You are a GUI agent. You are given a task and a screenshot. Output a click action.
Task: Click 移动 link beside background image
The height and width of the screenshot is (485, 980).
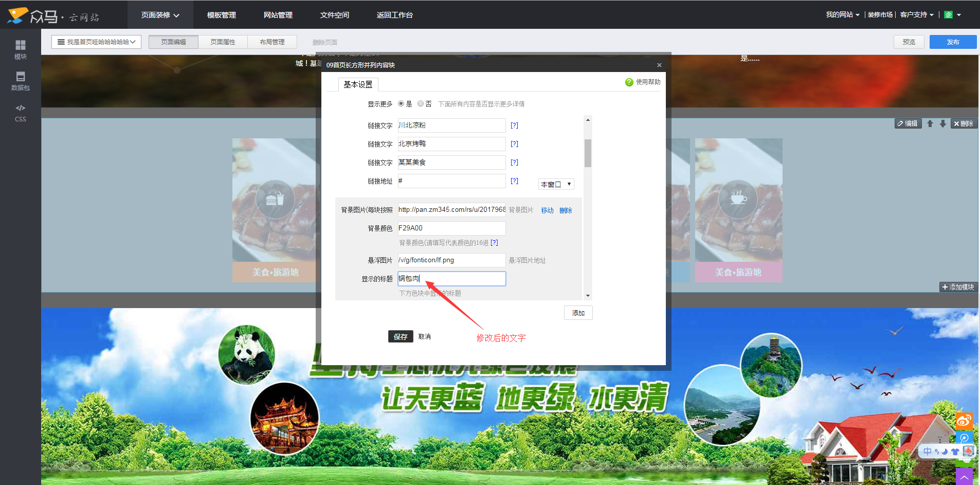[547, 210]
